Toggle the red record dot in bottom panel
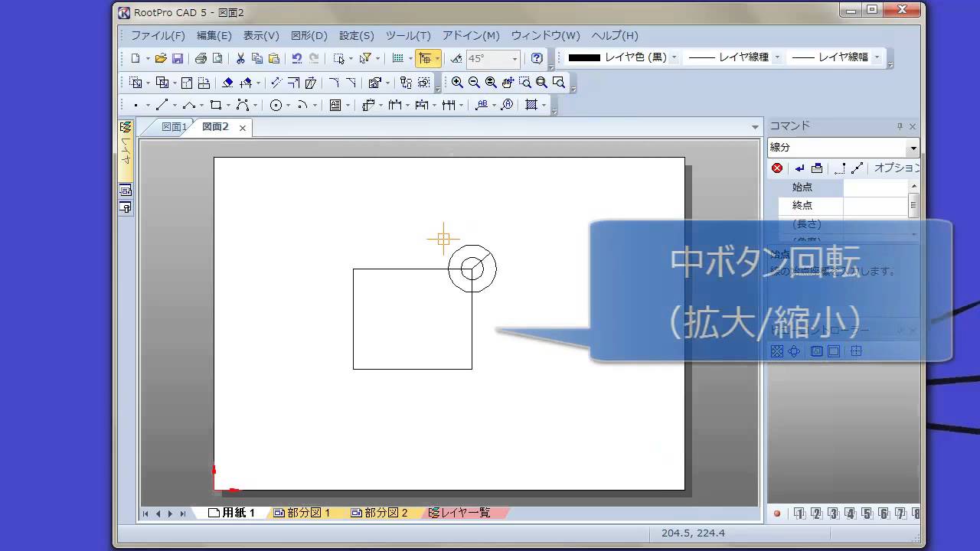The height and width of the screenshot is (551, 980). click(777, 514)
